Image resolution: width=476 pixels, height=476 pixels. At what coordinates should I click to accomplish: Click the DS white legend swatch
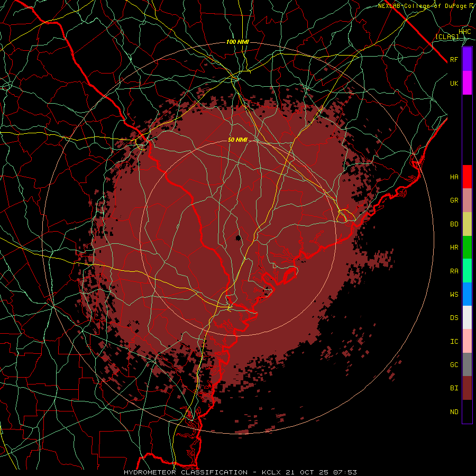467,317
